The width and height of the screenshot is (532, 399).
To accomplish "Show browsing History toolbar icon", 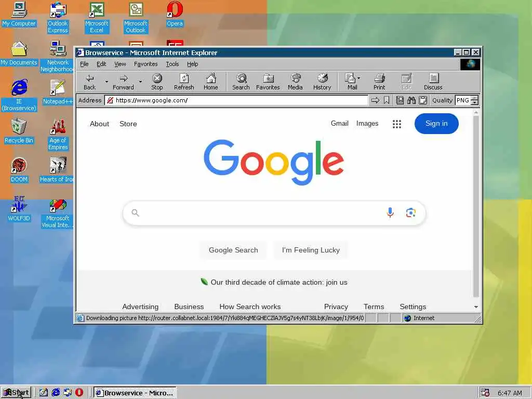I will 322,82.
